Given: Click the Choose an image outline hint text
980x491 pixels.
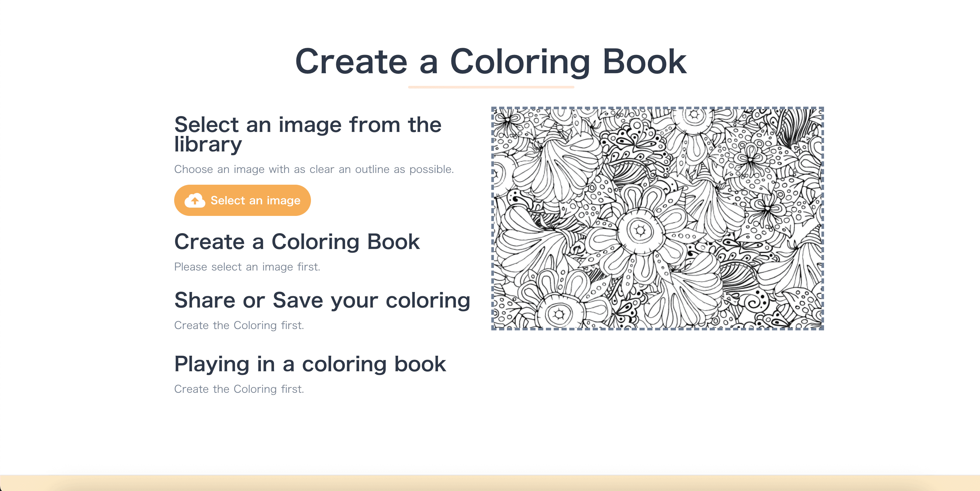Looking at the screenshot, I should pyautogui.click(x=314, y=169).
